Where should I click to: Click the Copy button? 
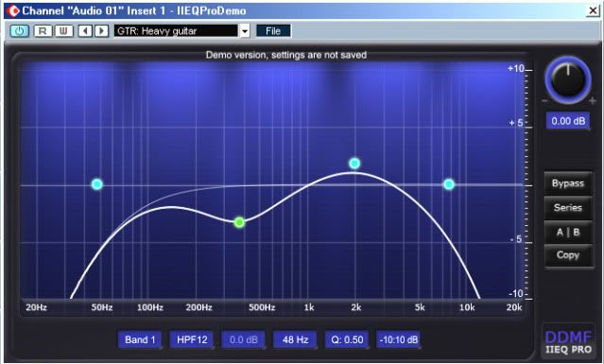[x=568, y=255]
